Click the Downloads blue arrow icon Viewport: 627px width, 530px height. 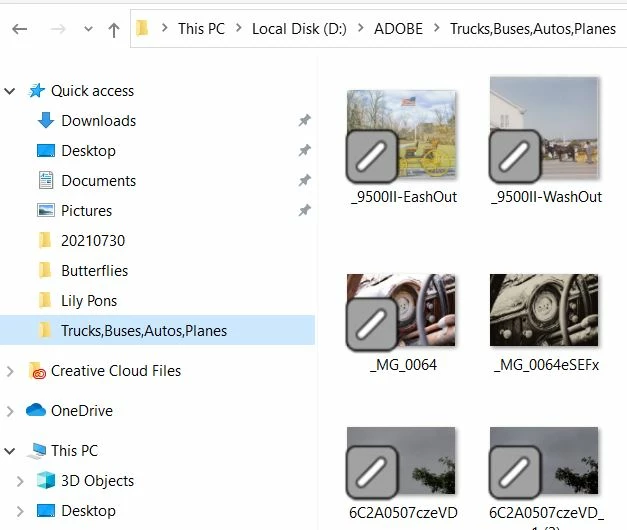coord(46,120)
